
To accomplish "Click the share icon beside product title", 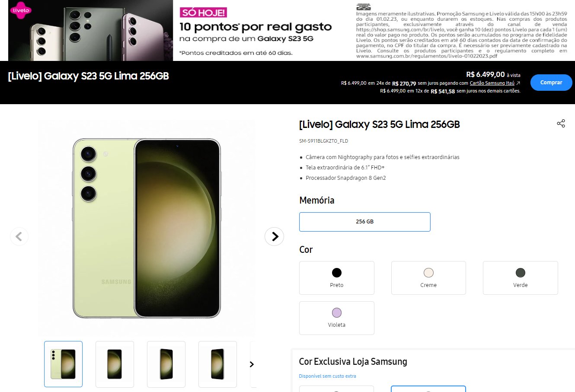I will coord(561,124).
